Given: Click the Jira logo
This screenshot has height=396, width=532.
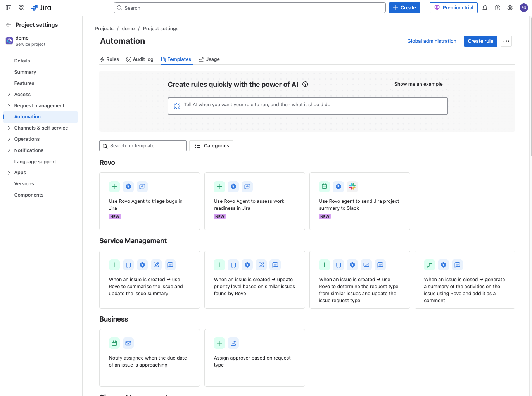Looking at the screenshot, I should click(x=41, y=8).
